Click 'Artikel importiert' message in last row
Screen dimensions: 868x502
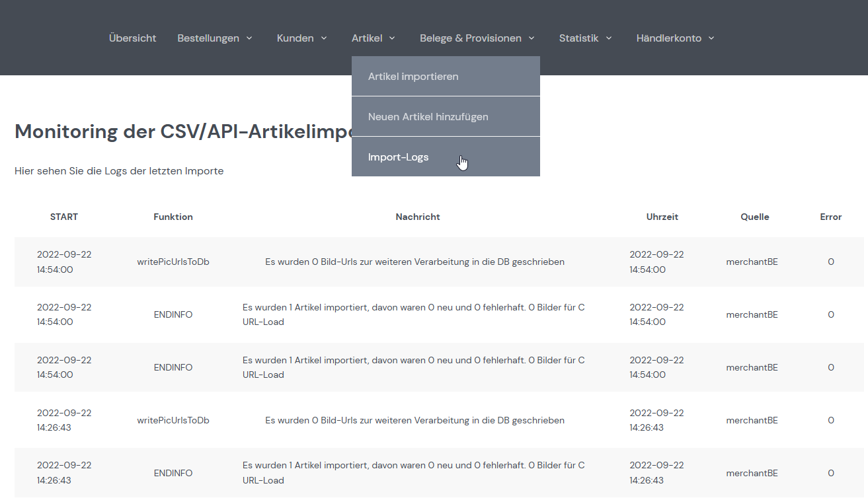414,473
